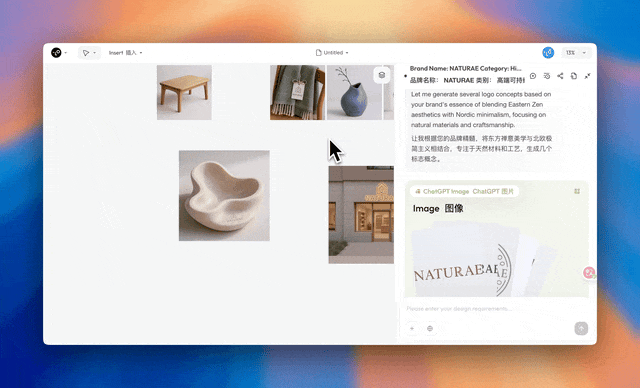The image size is (640, 388).
Task: Copy the conversation with the copy icon
Action: point(573,76)
